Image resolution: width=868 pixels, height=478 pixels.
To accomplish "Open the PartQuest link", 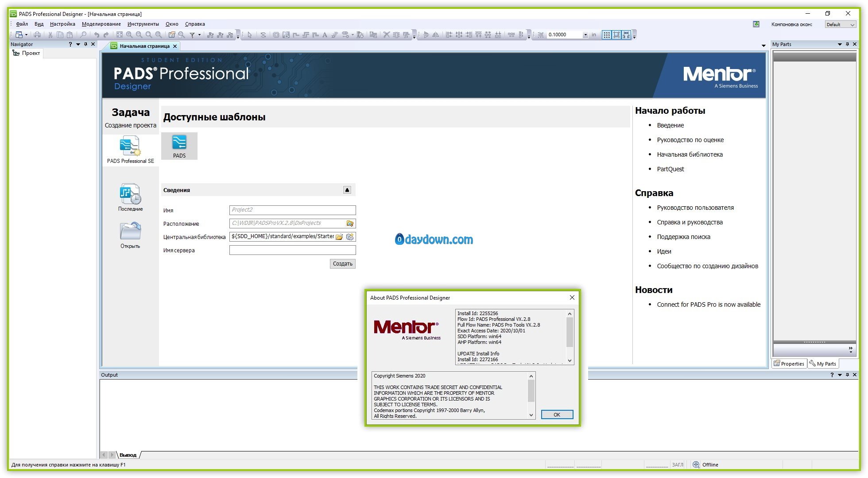I will click(670, 169).
